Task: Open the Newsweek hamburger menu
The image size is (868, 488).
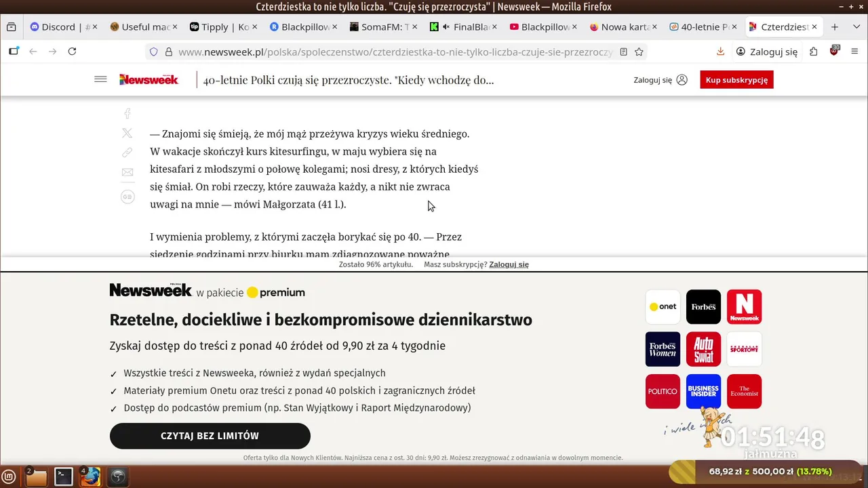Action: [100, 79]
